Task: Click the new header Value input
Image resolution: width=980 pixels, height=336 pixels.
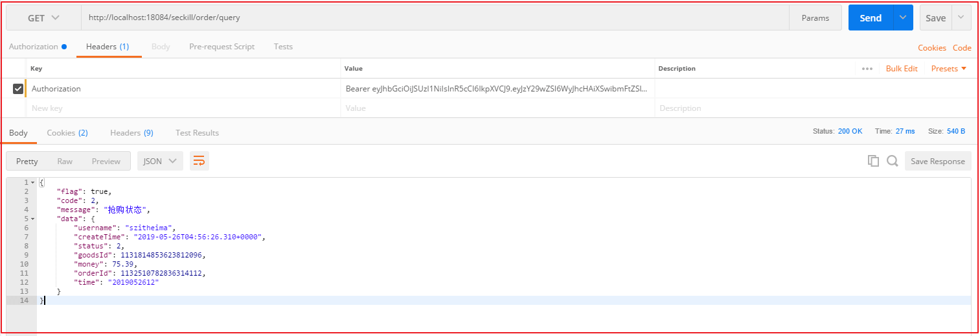Action: coord(497,108)
